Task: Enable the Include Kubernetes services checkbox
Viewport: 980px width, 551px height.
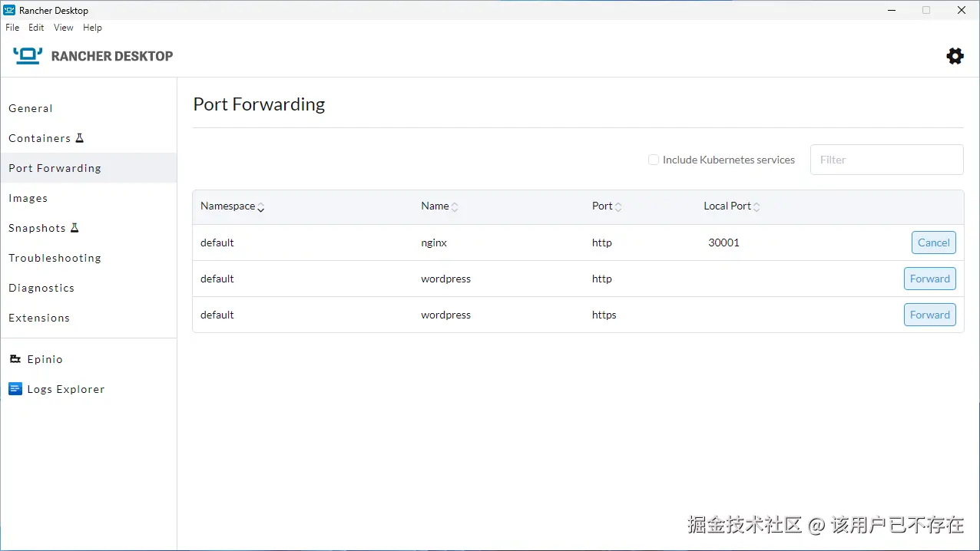Action: [654, 160]
